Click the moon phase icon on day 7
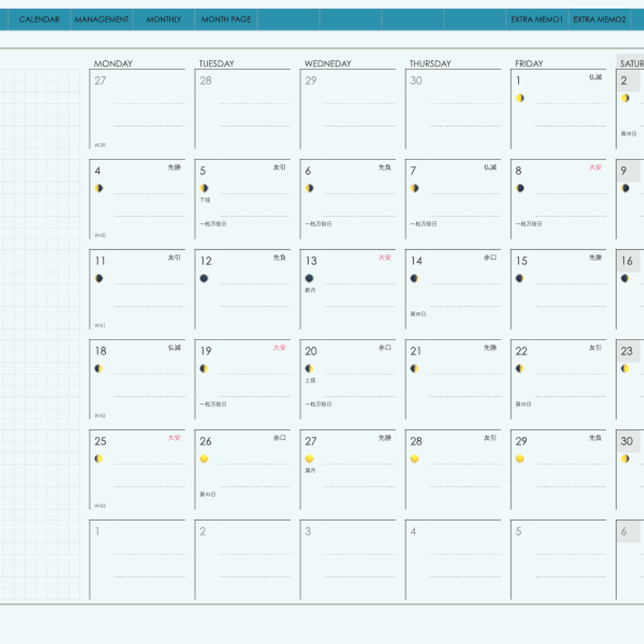 (415, 188)
